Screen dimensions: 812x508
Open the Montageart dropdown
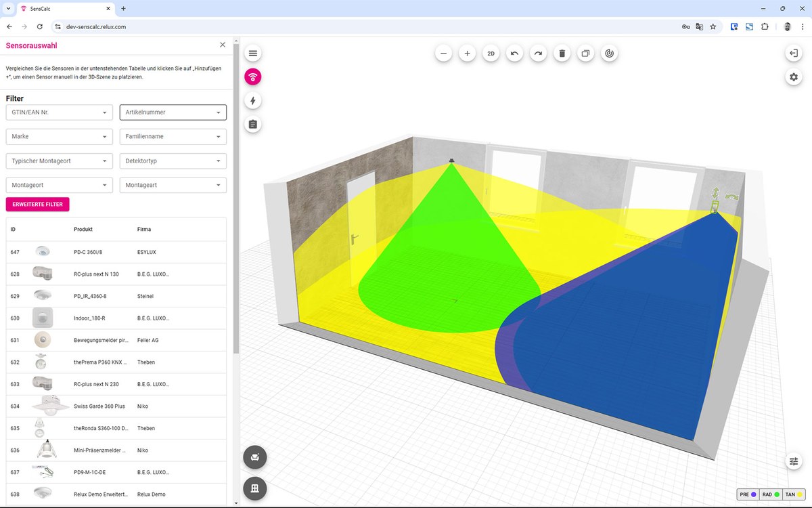pyautogui.click(x=173, y=185)
